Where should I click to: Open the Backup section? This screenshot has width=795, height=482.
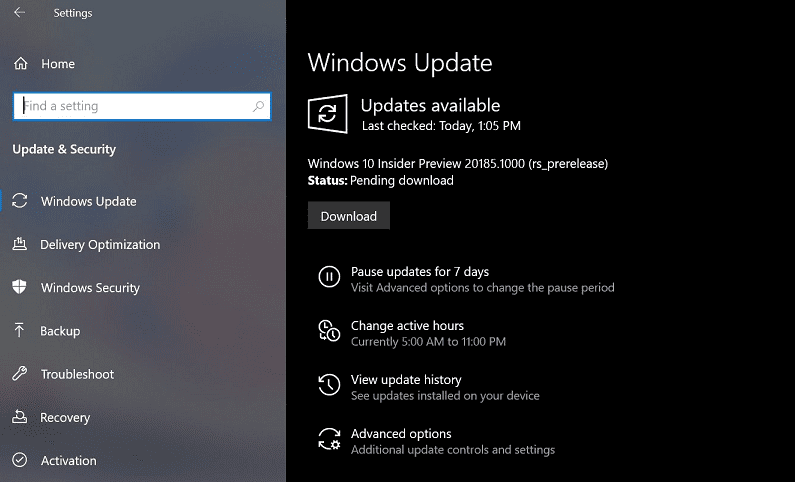click(60, 331)
